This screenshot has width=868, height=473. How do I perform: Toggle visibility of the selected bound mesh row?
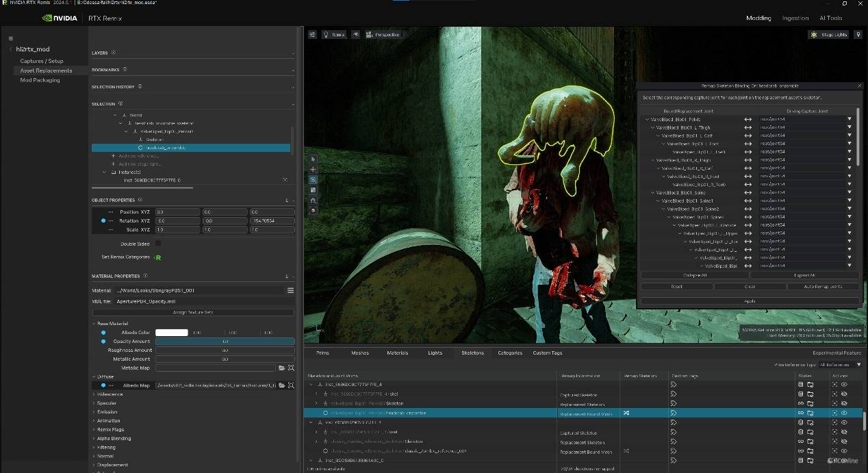tap(844, 413)
